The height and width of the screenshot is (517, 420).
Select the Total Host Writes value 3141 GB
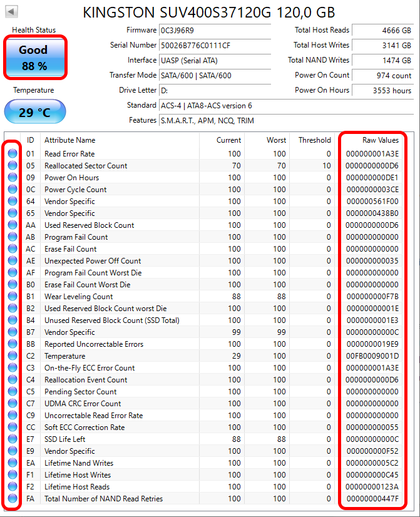[382, 45]
